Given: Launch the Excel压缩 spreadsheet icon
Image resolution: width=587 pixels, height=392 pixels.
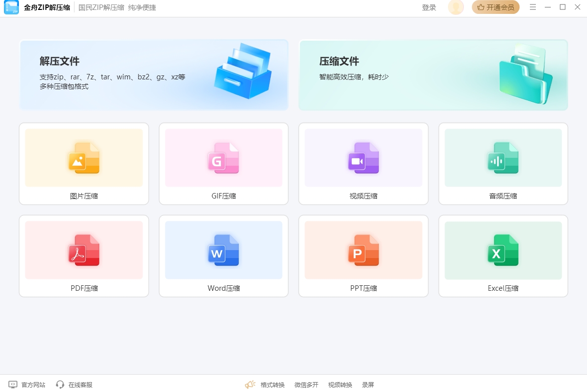Looking at the screenshot, I should (503, 250).
